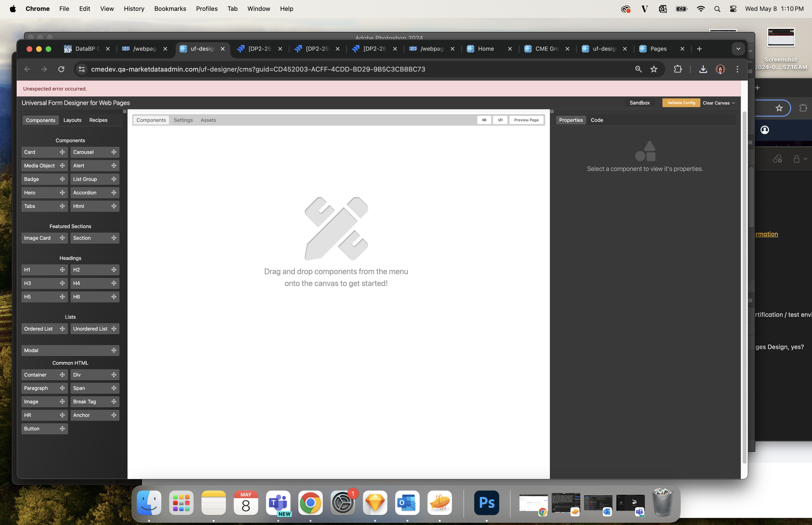Click the Preview Page button
812x525 pixels.
pyautogui.click(x=526, y=120)
